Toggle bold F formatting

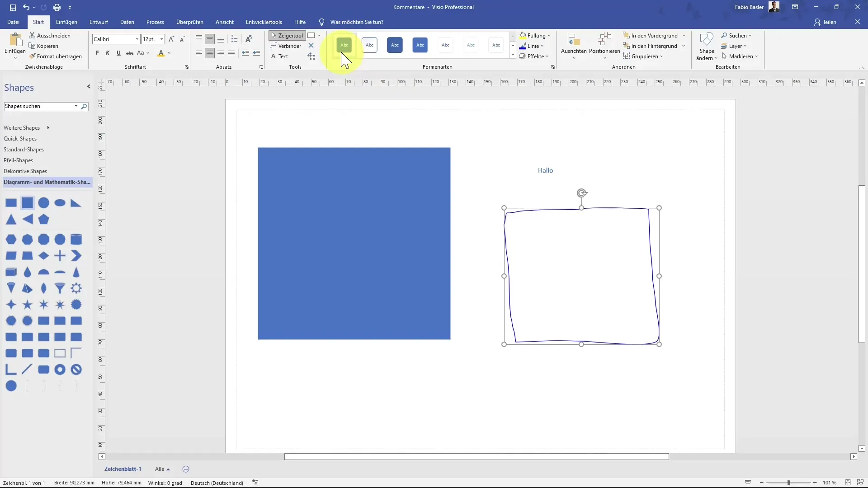click(97, 53)
